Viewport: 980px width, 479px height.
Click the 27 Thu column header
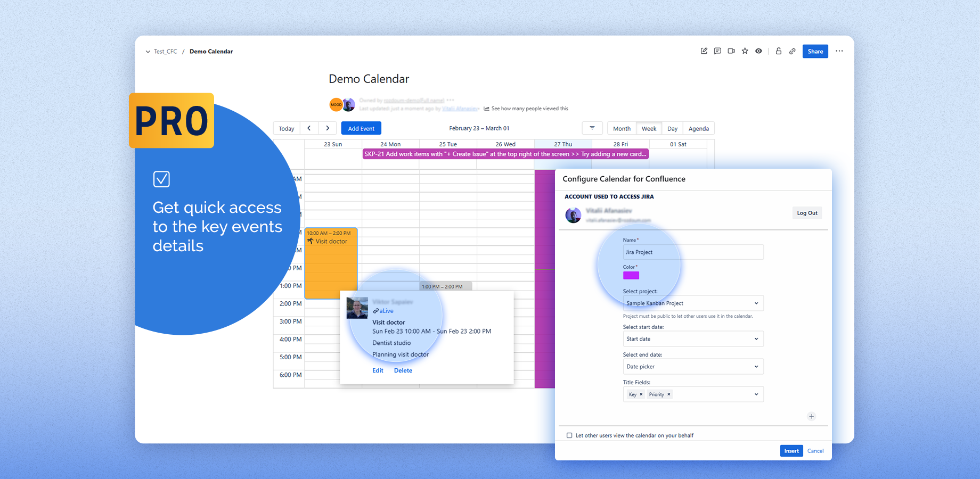[x=563, y=144]
